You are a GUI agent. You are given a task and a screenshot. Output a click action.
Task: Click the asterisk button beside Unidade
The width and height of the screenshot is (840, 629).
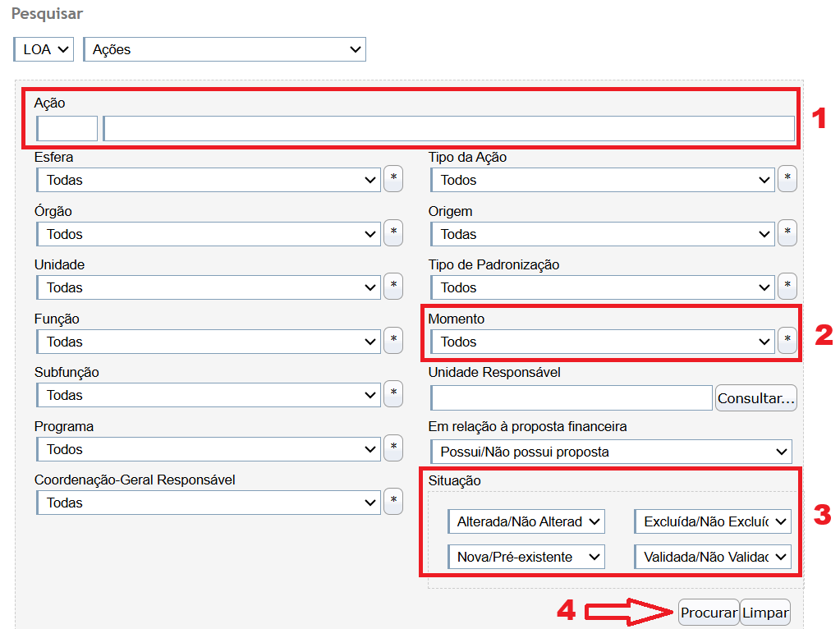[x=393, y=287]
